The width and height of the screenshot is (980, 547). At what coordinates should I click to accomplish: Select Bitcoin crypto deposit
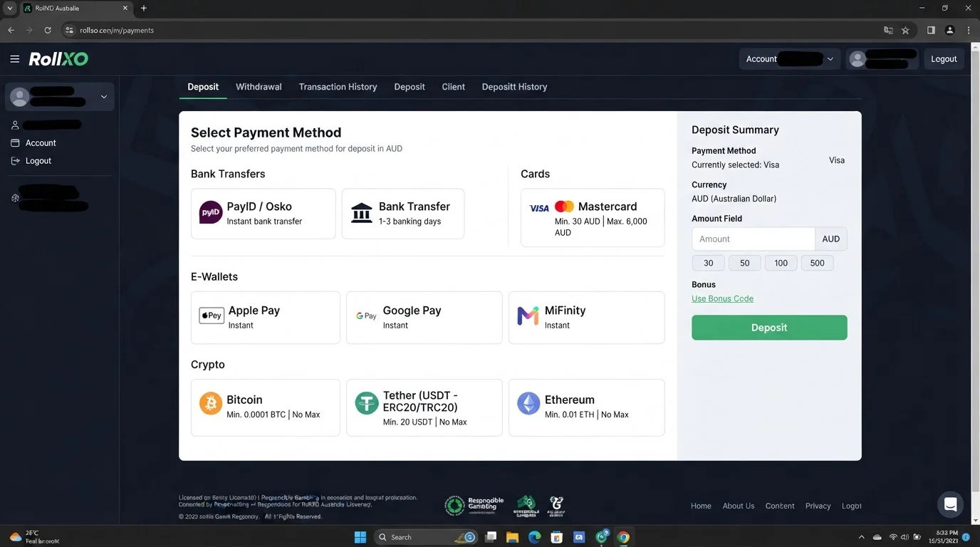265,407
